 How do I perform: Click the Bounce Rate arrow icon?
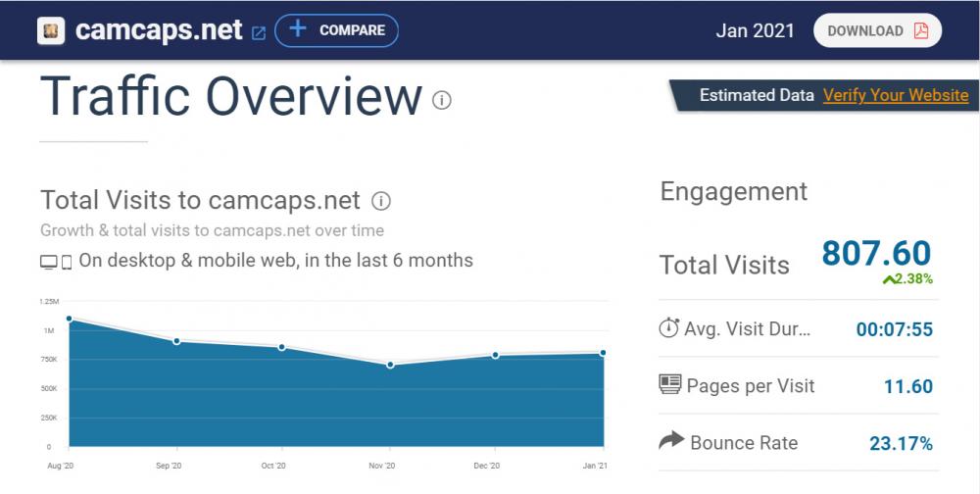tap(670, 442)
